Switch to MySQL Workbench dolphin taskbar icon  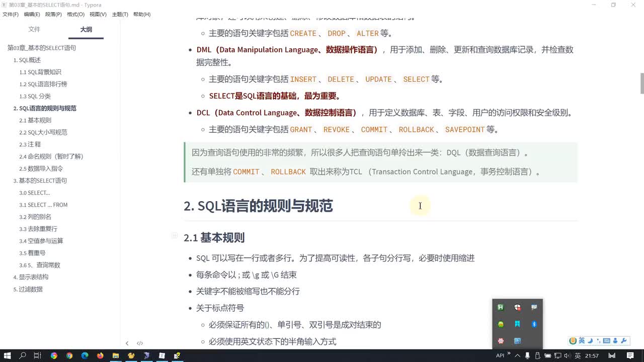click(x=146, y=355)
